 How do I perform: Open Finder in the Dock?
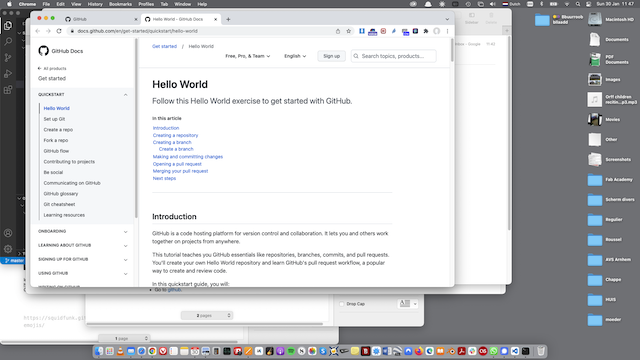pyautogui.click(x=99, y=351)
